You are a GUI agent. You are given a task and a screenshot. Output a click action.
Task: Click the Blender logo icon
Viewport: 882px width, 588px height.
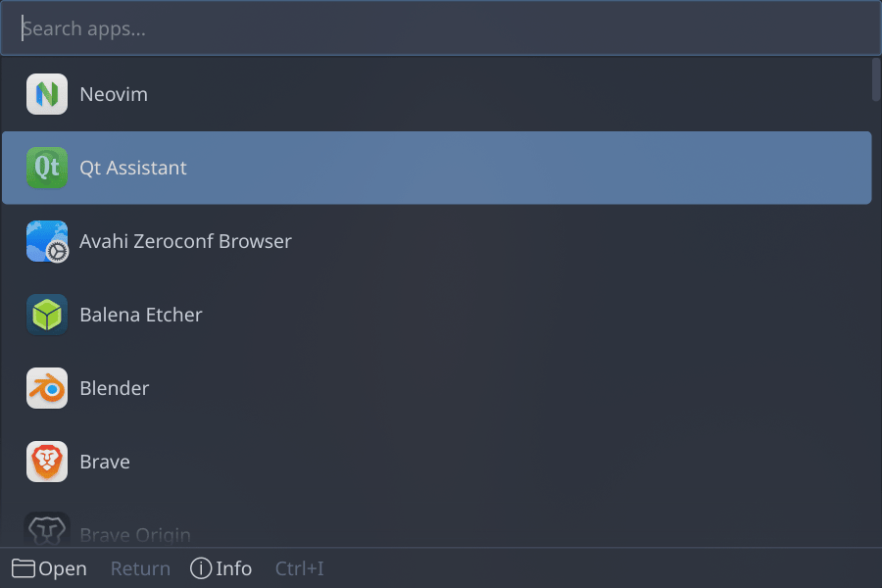pos(47,388)
